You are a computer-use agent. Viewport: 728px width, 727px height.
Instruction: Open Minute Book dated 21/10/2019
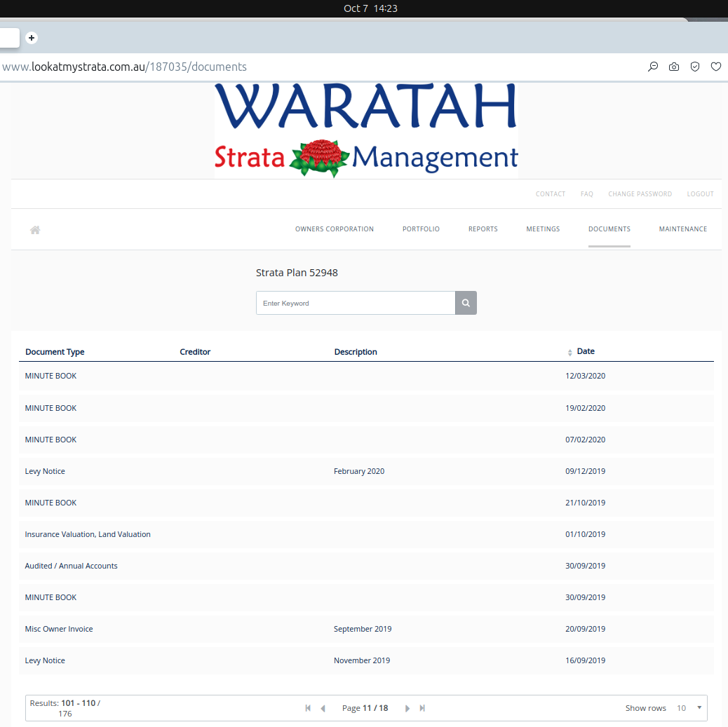[x=366, y=503]
